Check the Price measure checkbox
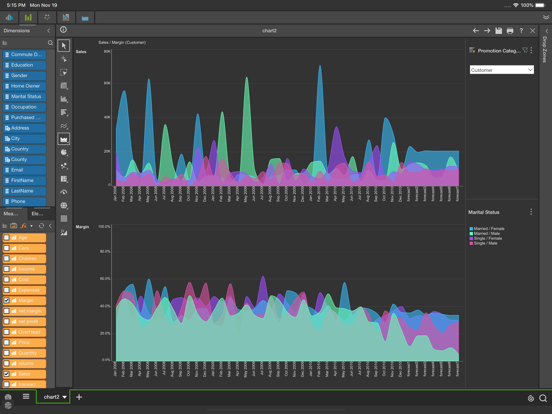 pyautogui.click(x=6, y=342)
